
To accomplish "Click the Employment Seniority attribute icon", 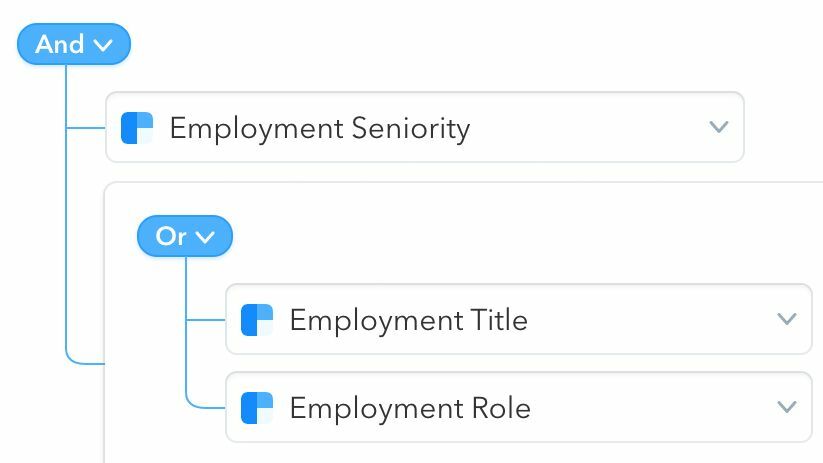I will click(137, 128).
